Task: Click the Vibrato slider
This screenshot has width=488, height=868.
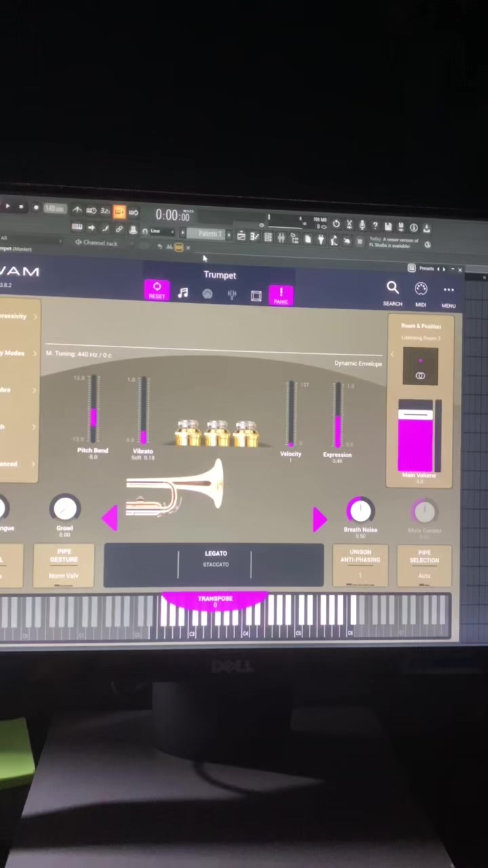Action: tap(143, 410)
